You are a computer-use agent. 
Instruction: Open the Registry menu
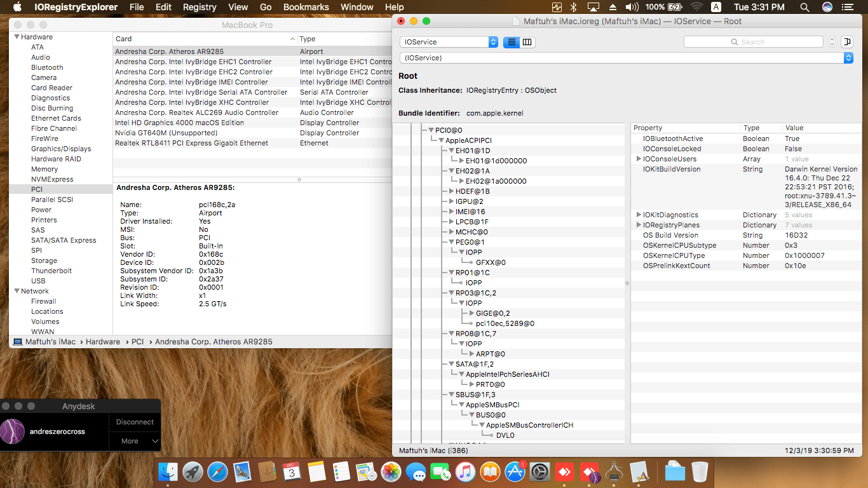[199, 7]
